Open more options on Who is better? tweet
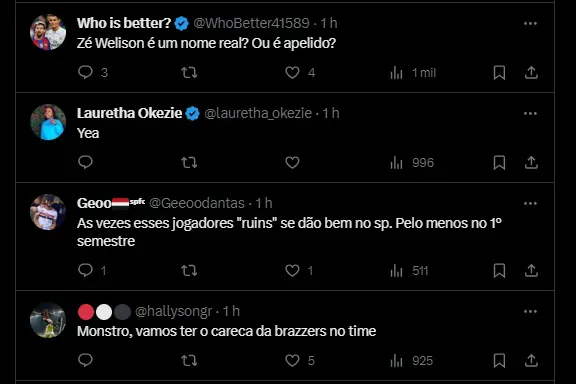Image resolution: width=576 pixels, height=384 pixels. click(530, 24)
